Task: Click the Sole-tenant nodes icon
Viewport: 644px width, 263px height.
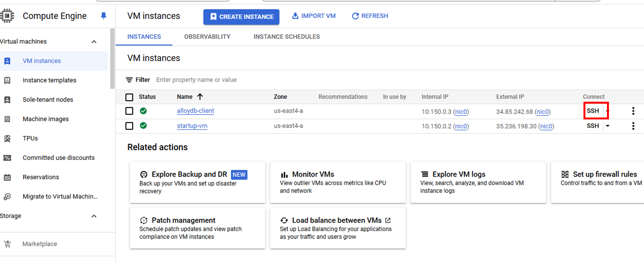Action: [x=7, y=99]
